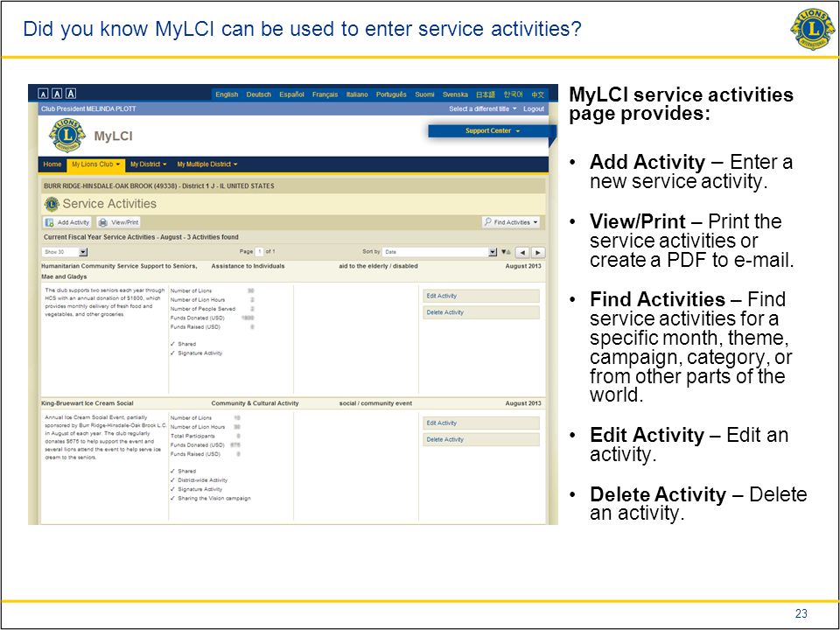The width and height of the screenshot is (840, 630).
Task: Switch language to Japanese 日本語
Action: (486, 94)
